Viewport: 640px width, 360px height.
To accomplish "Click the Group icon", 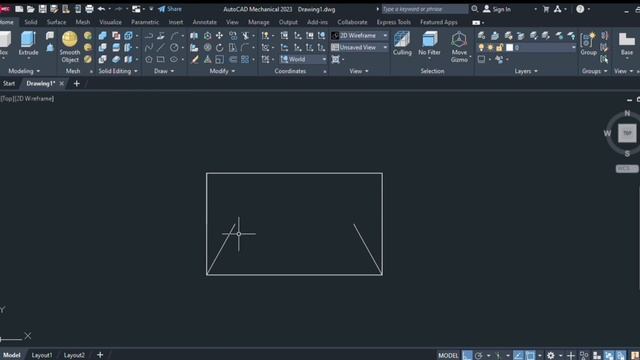I will (x=589, y=44).
